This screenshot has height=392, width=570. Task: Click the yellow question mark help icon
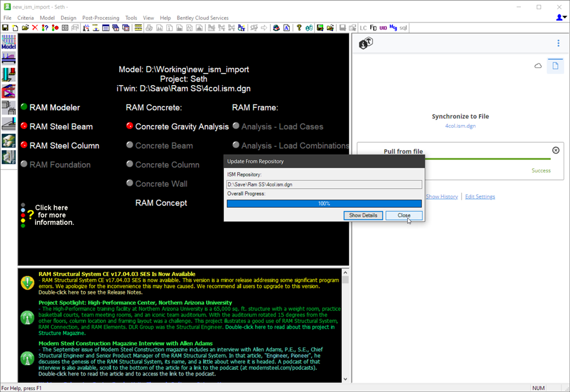299,27
